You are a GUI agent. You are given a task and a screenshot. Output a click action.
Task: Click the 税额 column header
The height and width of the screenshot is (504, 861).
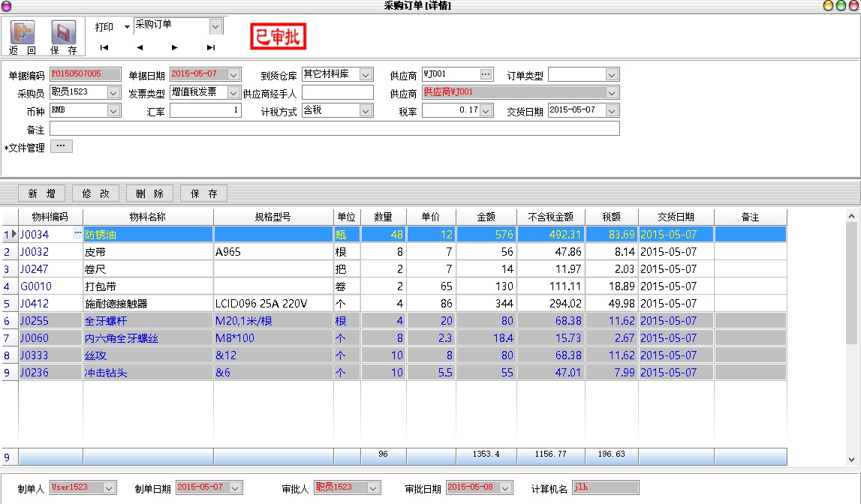coord(611,217)
